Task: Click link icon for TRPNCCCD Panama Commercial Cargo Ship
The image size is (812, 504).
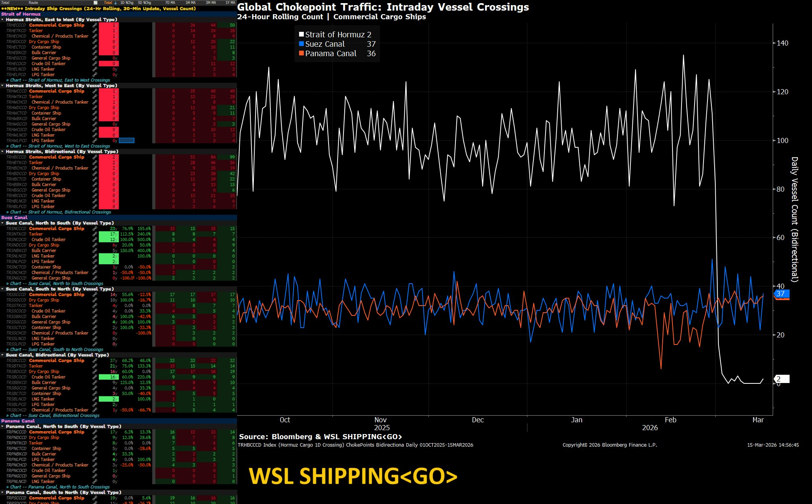Action: pyautogui.click(x=95, y=432)
